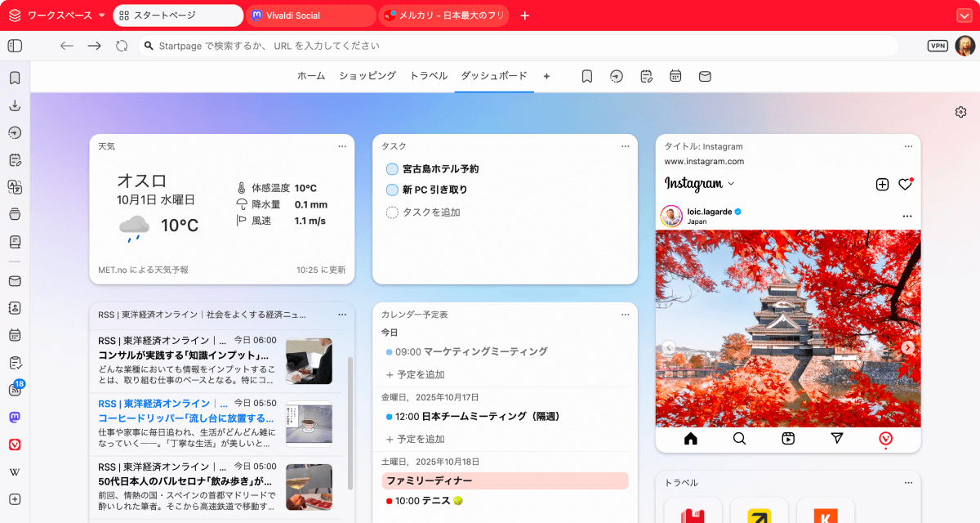Like the autumn temple post with the heart icon

905,185
